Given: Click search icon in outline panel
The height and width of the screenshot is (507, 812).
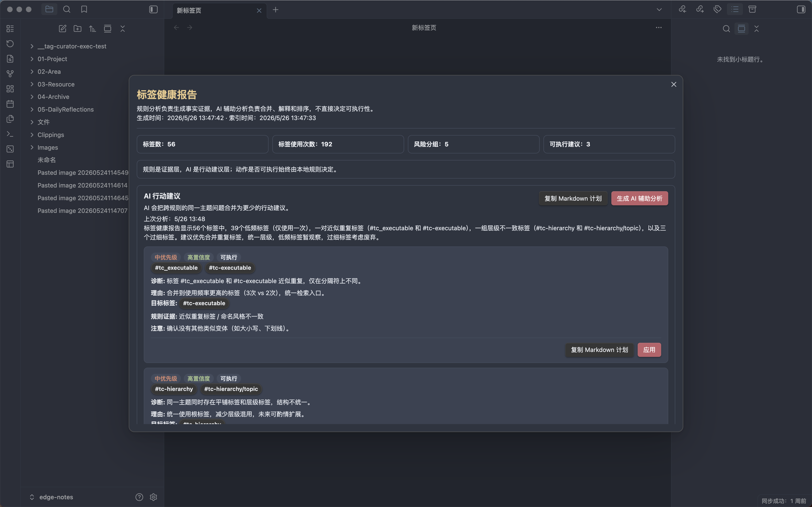Looking at the screenshot, I should click(726, 28).
